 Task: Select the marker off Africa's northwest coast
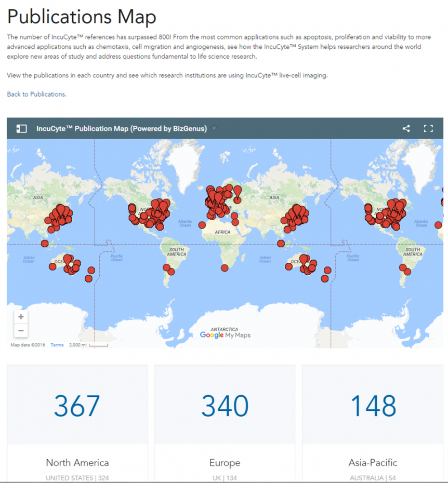pos(202,225)
